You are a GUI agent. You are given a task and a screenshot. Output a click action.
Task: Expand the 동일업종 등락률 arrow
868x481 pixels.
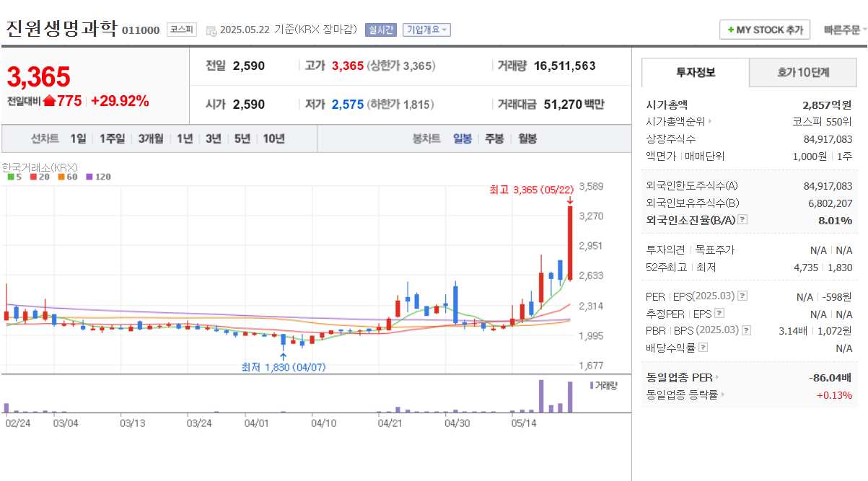723,394
